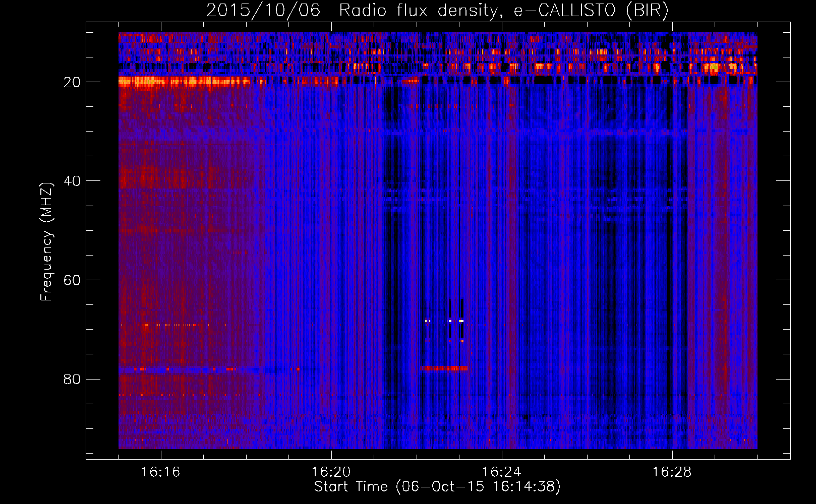Viewport: 816px width, 504px height.
Task: Click the 16:28 time tick label
Action: (672, 472)
